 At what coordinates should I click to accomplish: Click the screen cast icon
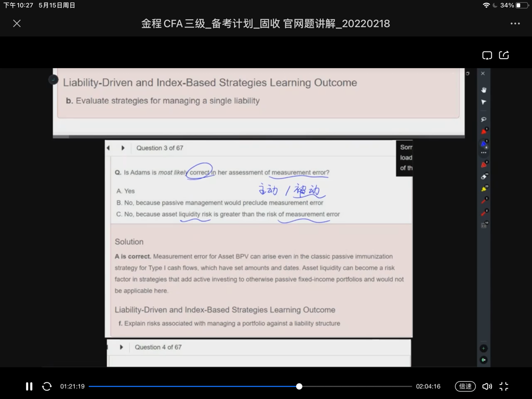(487, 55)
